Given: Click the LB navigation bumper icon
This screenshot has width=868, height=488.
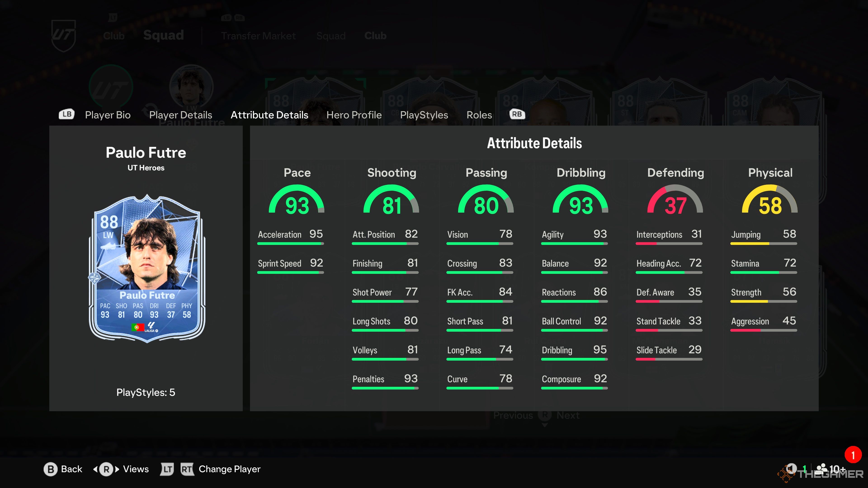Looking at the screenshot, I should pos(67,114).
